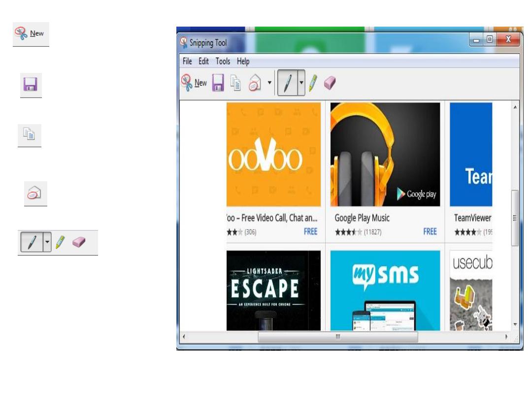The image size is (532, 399).
Task: Copy snip using the window toolbar's Copy icon
Action: coord(236,83)
